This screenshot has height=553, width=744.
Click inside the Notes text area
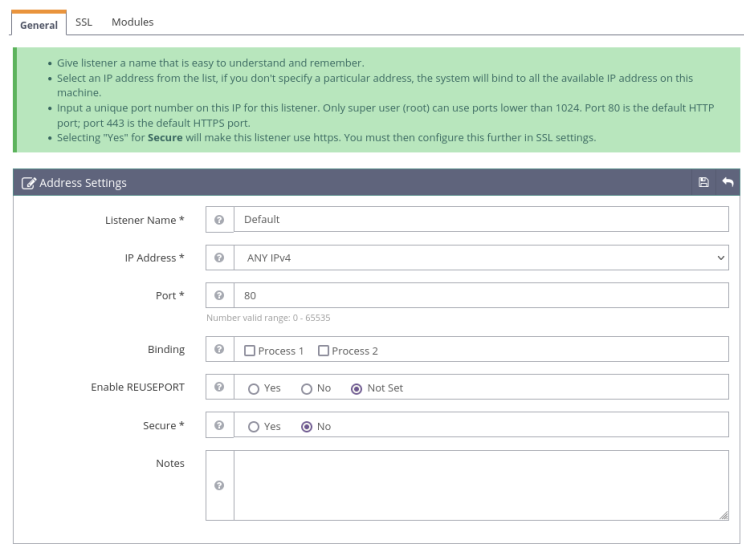480,485
